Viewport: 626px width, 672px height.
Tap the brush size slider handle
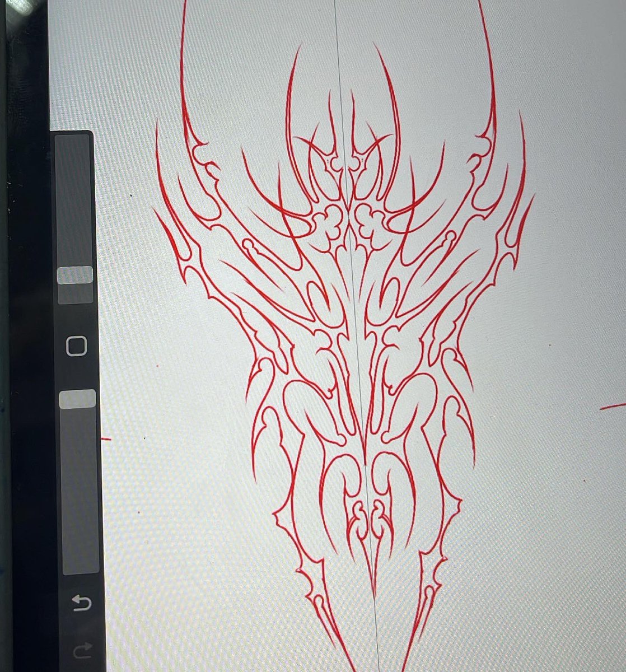click(75, 275)
